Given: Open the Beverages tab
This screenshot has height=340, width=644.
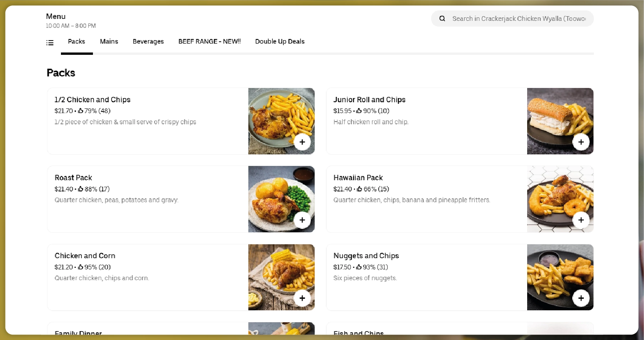Looking at the screenshot, I should click(148, 41).
